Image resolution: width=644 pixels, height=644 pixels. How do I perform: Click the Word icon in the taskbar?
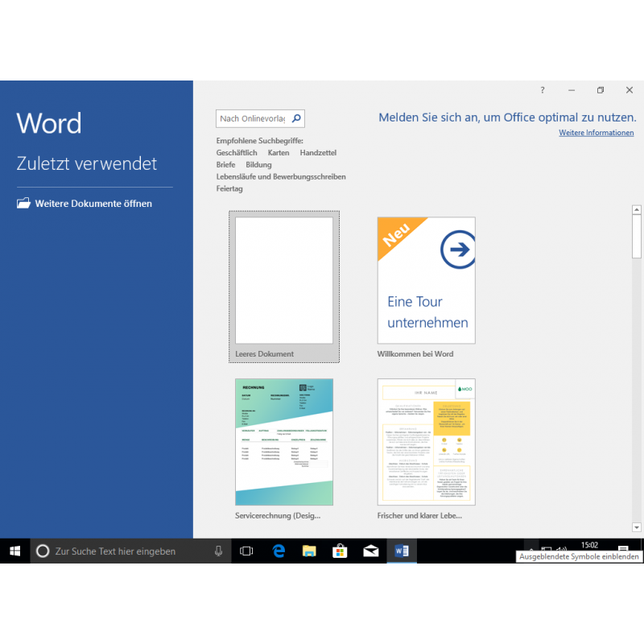point(401,551)
